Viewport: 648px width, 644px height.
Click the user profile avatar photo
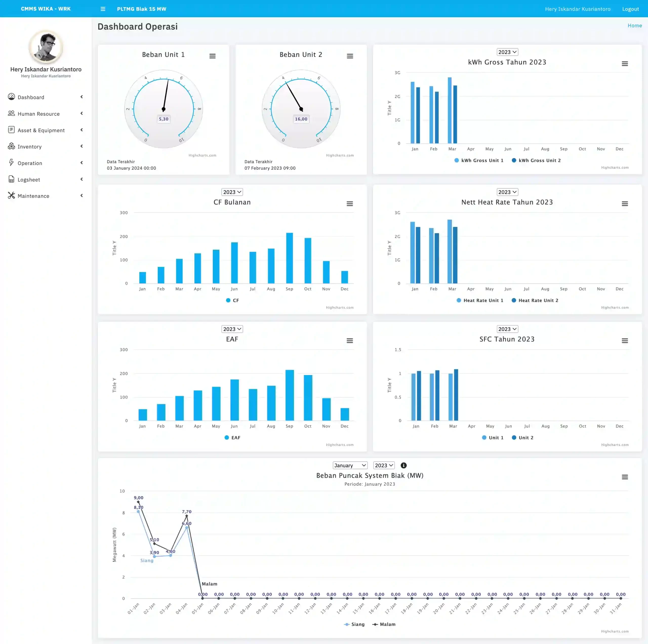click(x=46, y=47)
